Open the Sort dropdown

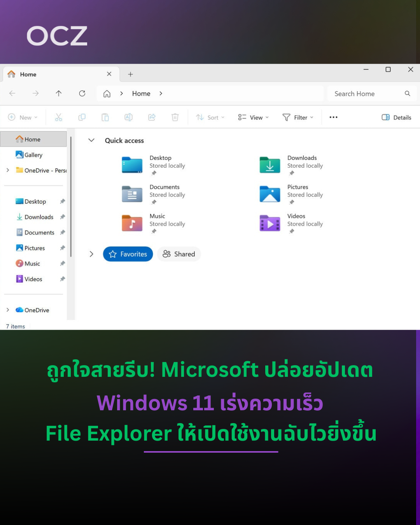[x=210, y=117]
